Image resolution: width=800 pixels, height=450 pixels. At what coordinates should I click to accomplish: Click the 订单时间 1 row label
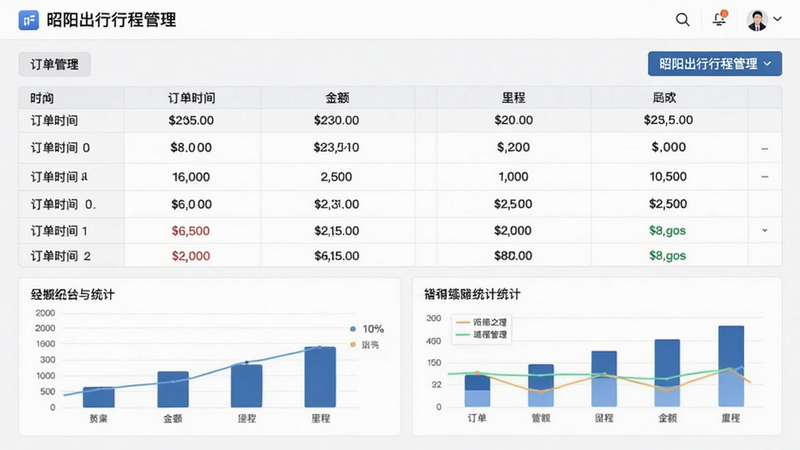(59, 231)
